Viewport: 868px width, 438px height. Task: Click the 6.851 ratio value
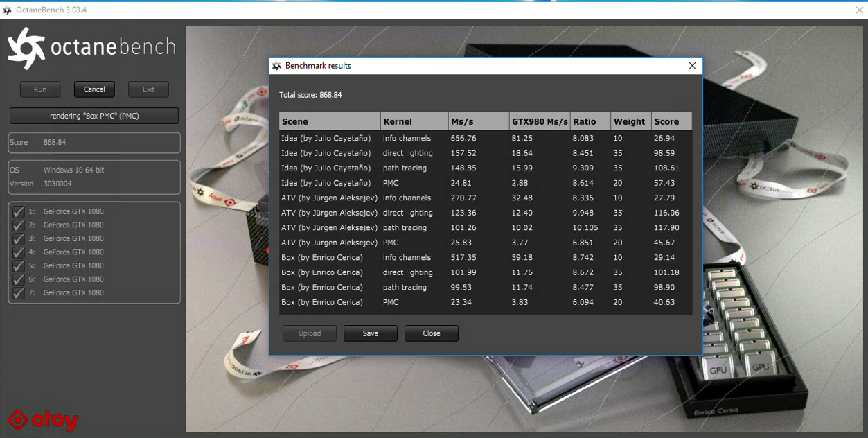point(583,243)
